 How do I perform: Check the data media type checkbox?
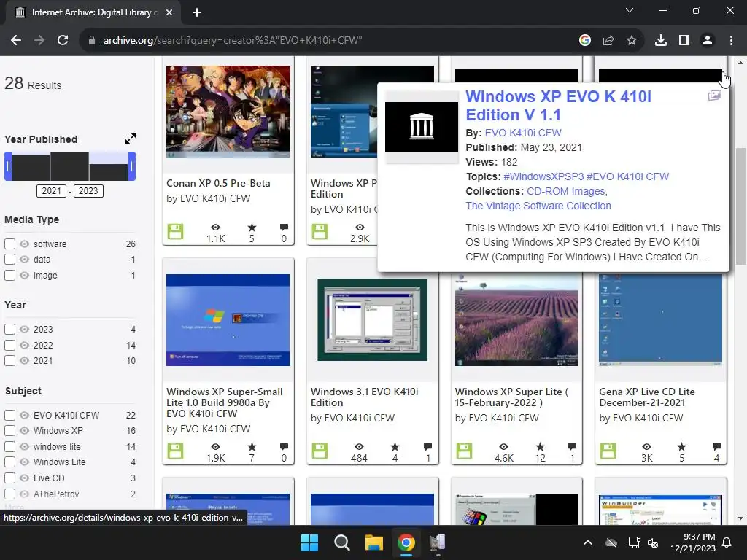(x=9, y=259)
